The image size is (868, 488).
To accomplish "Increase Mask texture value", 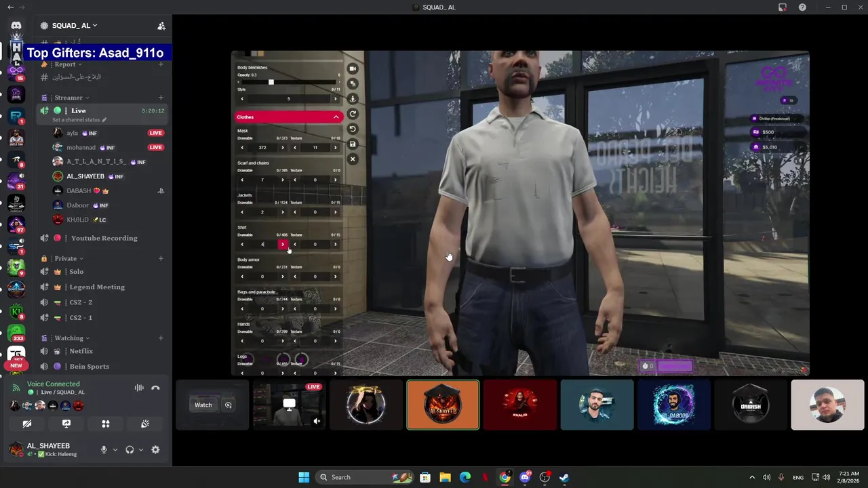I will (x=335, y=147).
